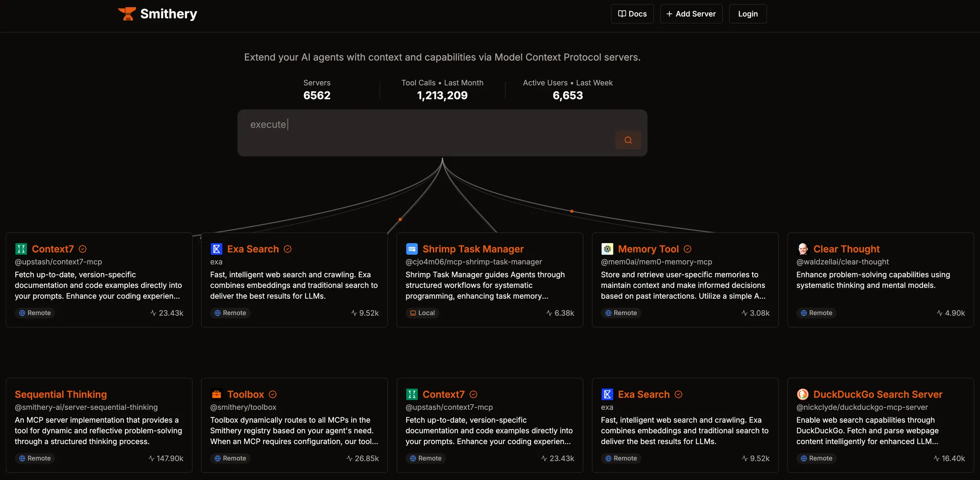
Task: Click 16.40k usage count on DuckDuckGo card
Action: point(949,458)
